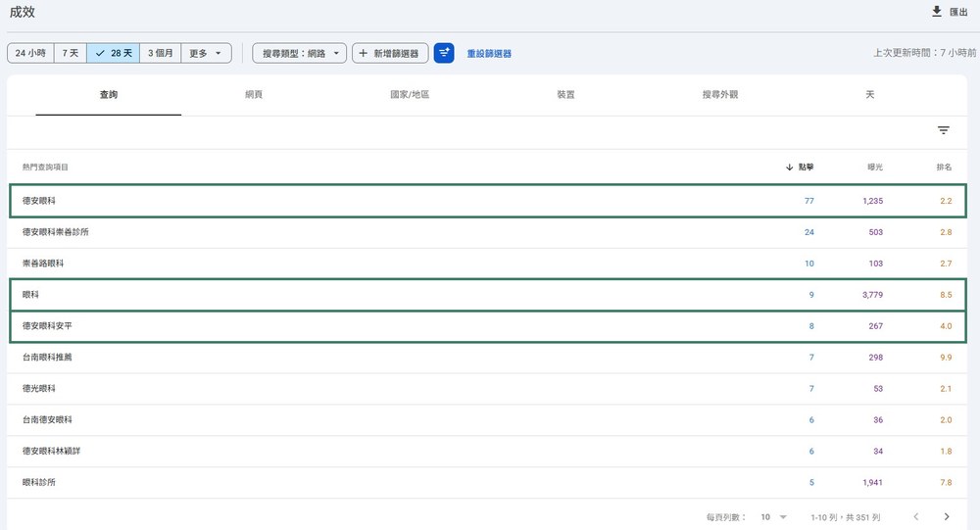Click the 德光眼科 query row
This screenshot has width=980, height=530.
pyautogui.click(x=487, y=389)
